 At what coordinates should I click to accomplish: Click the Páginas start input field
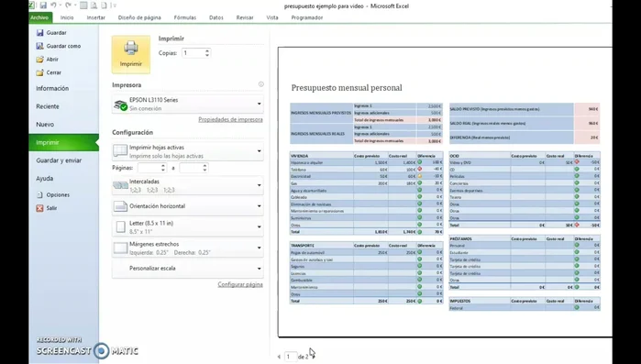pyautogui.click(x=149, y=168)
